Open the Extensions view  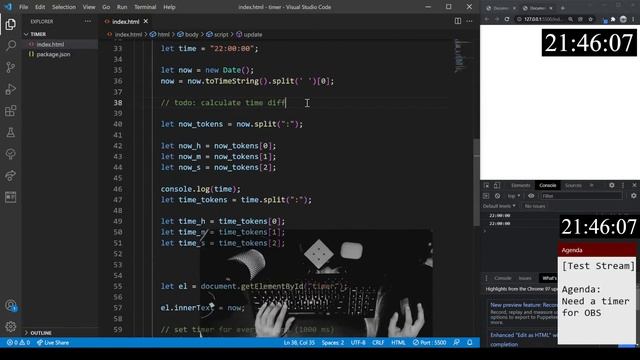tap(11, 111)
